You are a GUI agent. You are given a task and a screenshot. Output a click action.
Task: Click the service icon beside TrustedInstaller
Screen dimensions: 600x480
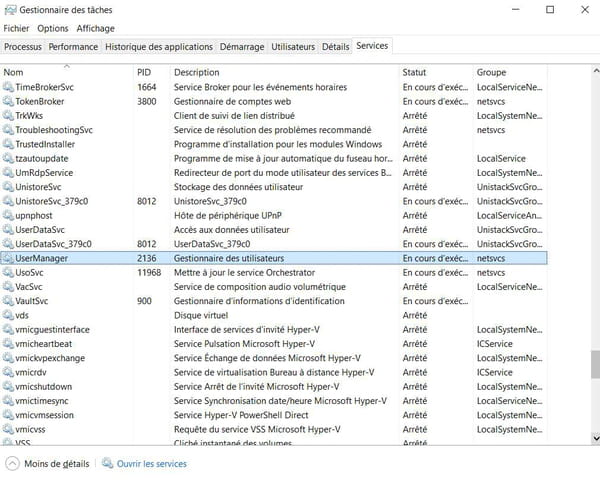click(8, 144)
